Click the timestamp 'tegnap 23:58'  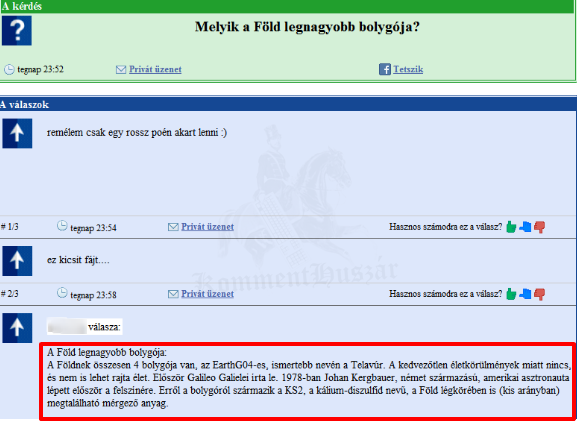(93, 295)
